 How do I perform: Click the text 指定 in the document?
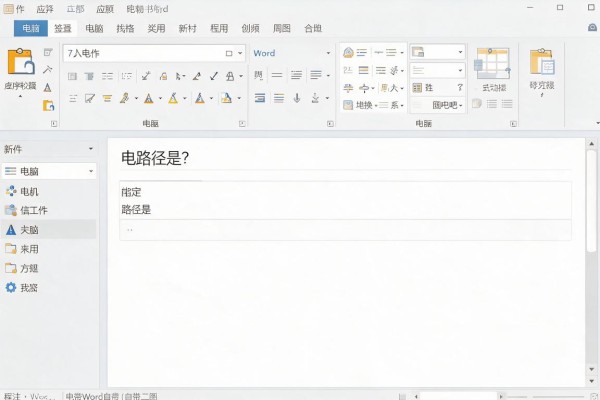click(131, 192)
